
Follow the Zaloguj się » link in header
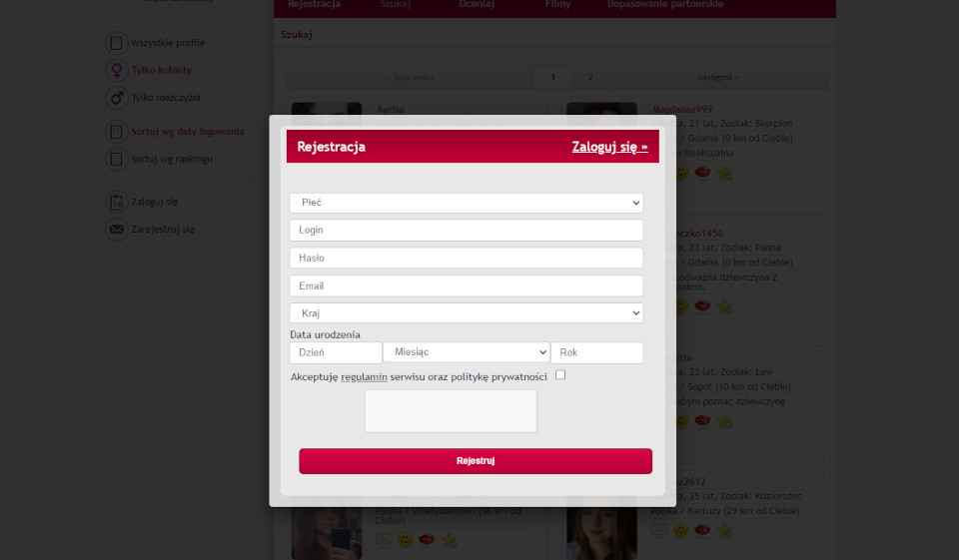pos(609,147)
